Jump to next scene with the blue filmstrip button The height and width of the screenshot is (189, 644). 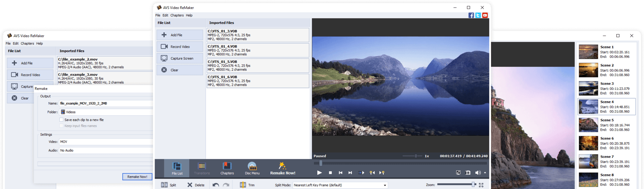pyautogui.click(x=361, y=173)
